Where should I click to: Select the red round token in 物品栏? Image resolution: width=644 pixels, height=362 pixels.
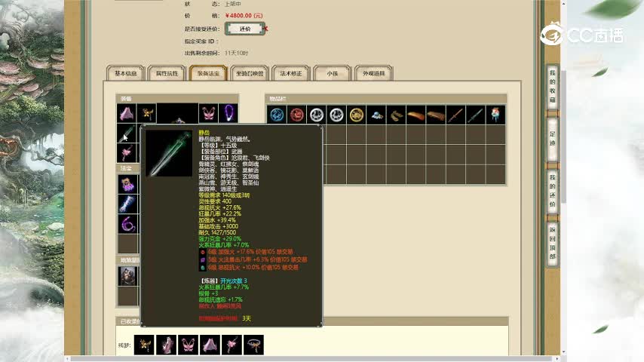point(296,115)
